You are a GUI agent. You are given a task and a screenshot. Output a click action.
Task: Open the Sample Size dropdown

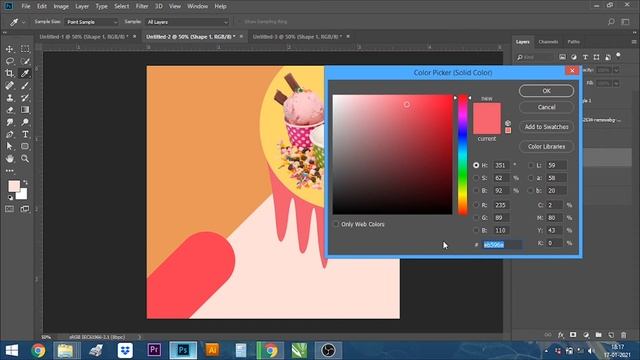tap(91, 22)
